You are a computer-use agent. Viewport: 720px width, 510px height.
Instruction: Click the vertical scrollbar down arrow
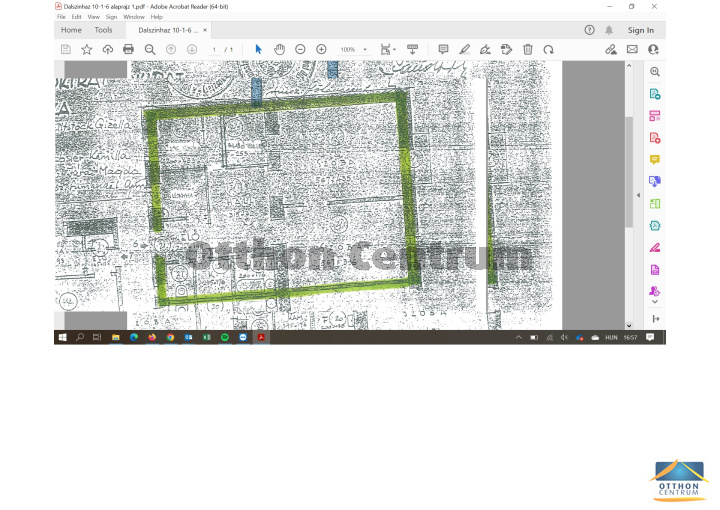click(x=629, y=325)
